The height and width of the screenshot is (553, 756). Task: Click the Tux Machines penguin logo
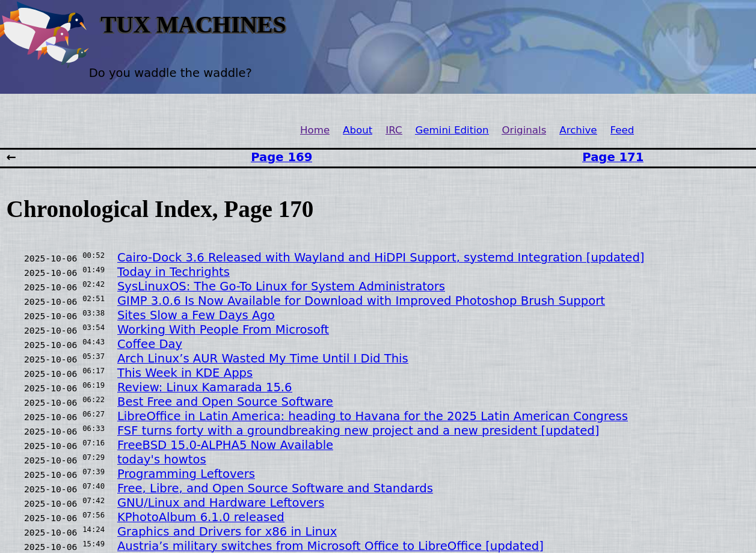pos(45,33)
